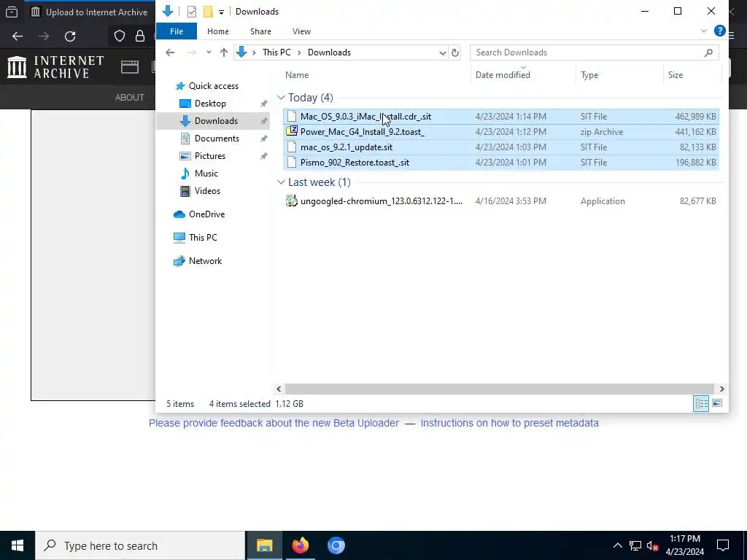Click the search magnifier icon in Explorer
This screenshot has width=747, height=560.
[x=708, y=52]
